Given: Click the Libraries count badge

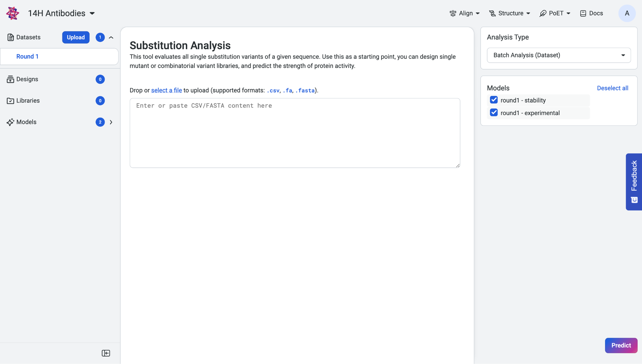Looking at the screenshot, I should pos(100,101).
